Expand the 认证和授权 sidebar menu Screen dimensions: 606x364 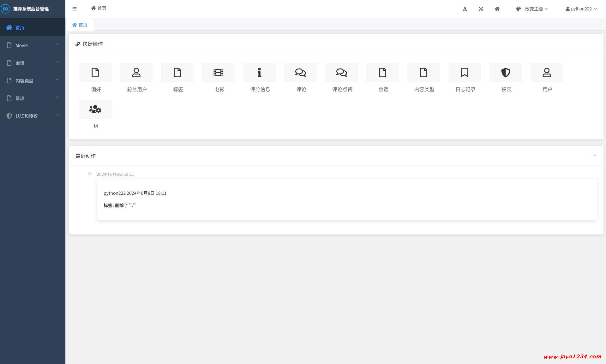point(33,116)
